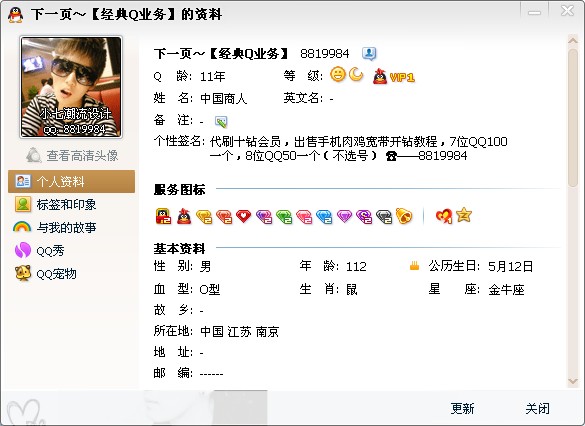Click the star badge service icon
The height and width of the screenshot is (426, 585).
pos(464,215)
